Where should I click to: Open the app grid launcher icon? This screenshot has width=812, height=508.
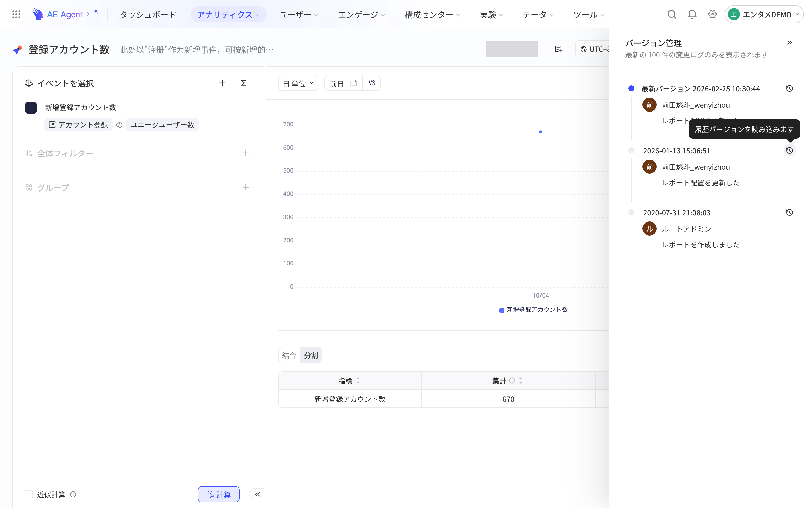pos(16,14)
